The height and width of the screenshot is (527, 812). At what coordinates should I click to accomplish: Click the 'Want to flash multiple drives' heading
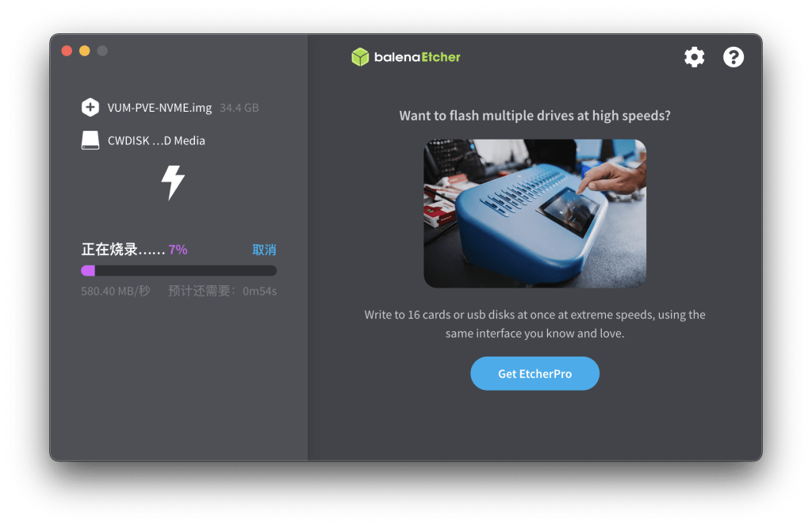click(x=534, y=116)
